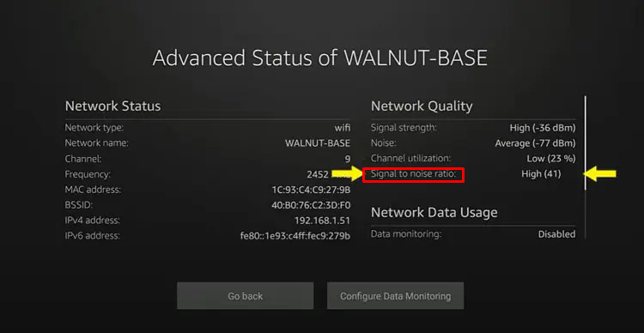644x333 pixels.
Task: Click the Network name WALNUT-BASE value
Action: [x=318, y=143]
